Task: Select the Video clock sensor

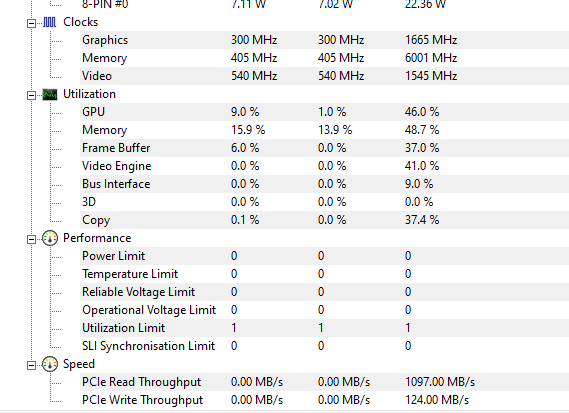Action: 324,76
